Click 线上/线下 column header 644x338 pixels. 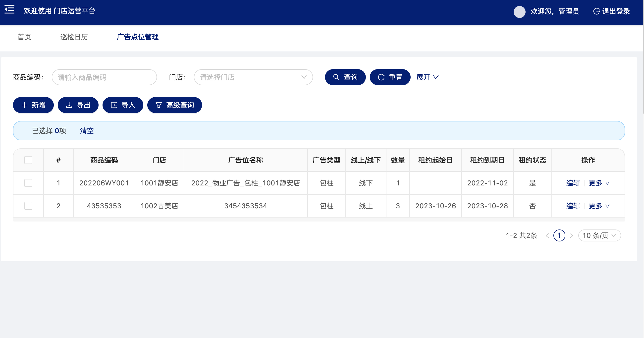[366, 160]
